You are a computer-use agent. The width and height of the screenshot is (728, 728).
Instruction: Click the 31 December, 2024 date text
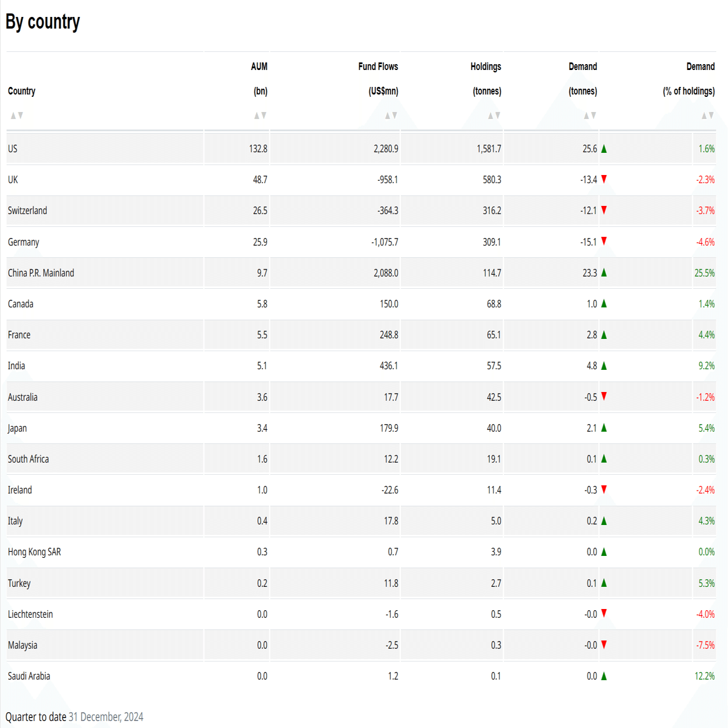pos(106,717)
